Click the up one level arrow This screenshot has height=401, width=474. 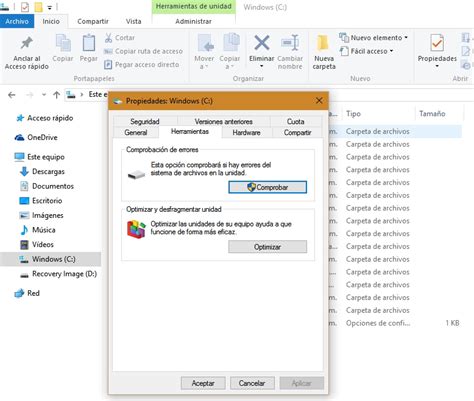click(56, 95)
